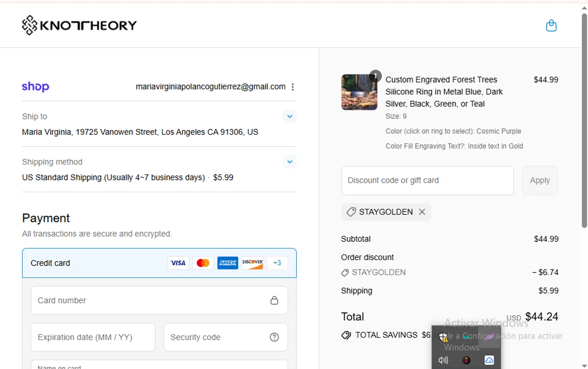Image resolution: width=588 pixels, height=369 pixels.
Task: Click the scrollbar down arrow
Action: [x=584, y=366]
